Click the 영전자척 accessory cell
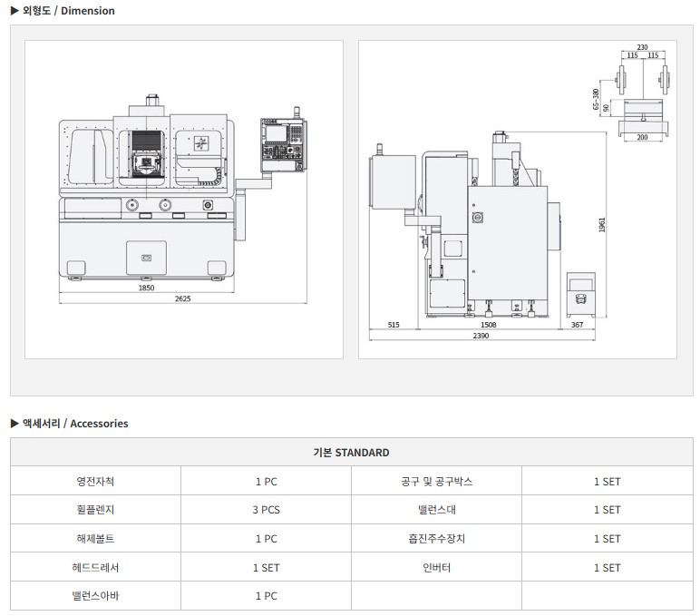This screenshot has width=700, height=616. click(x=95, y=482)
